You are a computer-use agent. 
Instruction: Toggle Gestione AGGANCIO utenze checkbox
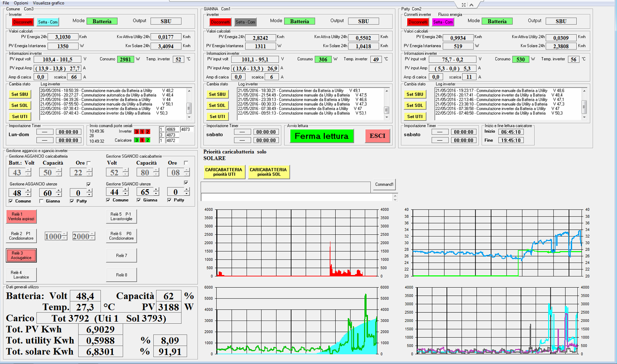(89, 184)
